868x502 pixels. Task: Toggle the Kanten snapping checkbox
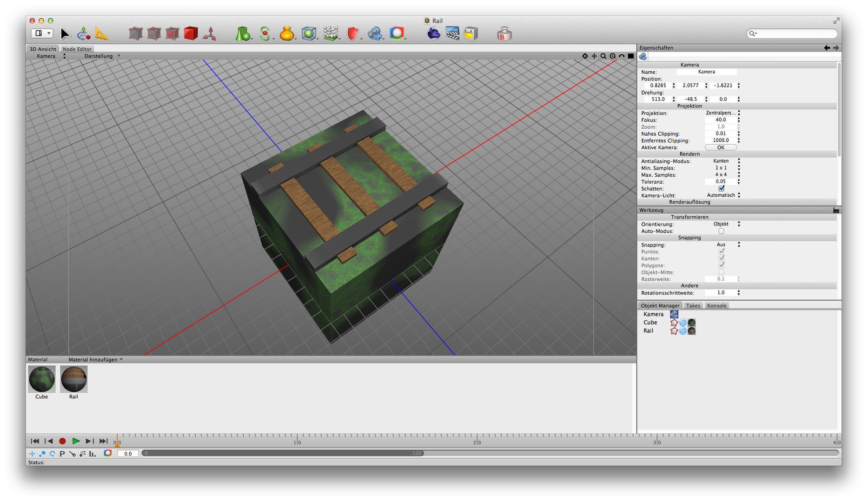[x=722, y=258]
